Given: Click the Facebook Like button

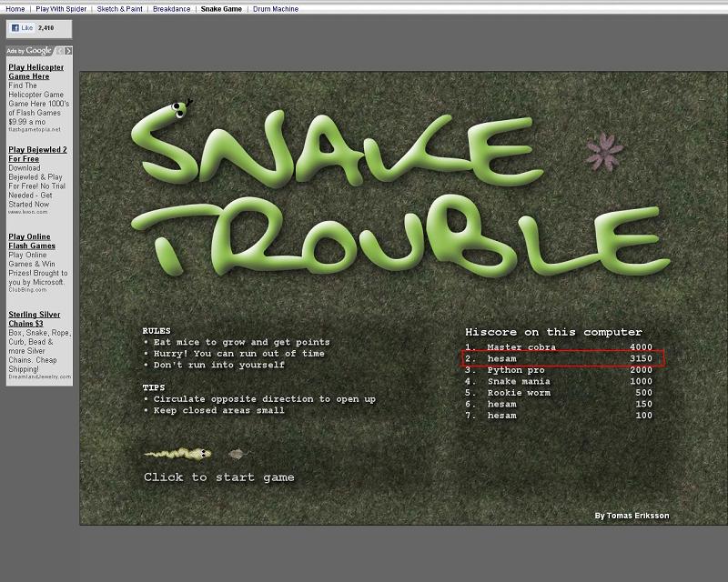Looking at the screenshot, I should [22, 28].
